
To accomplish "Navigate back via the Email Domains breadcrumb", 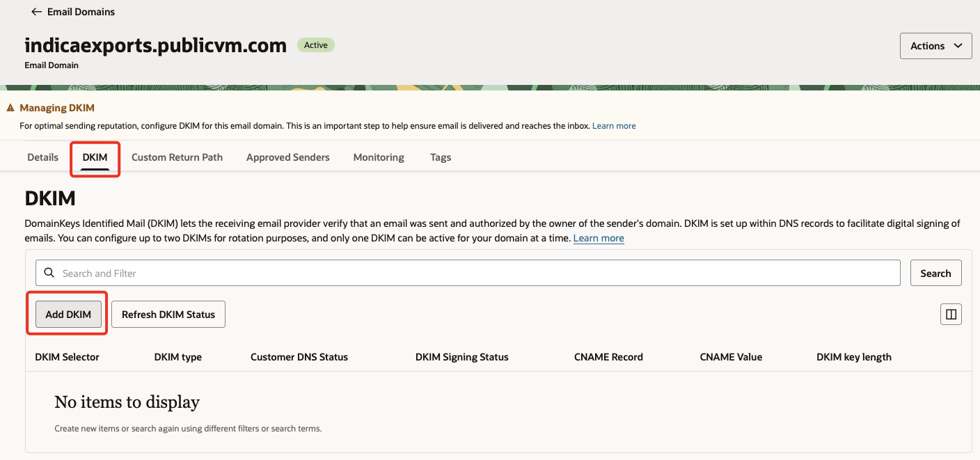I will pyautogui.click(x=80, y=11).
